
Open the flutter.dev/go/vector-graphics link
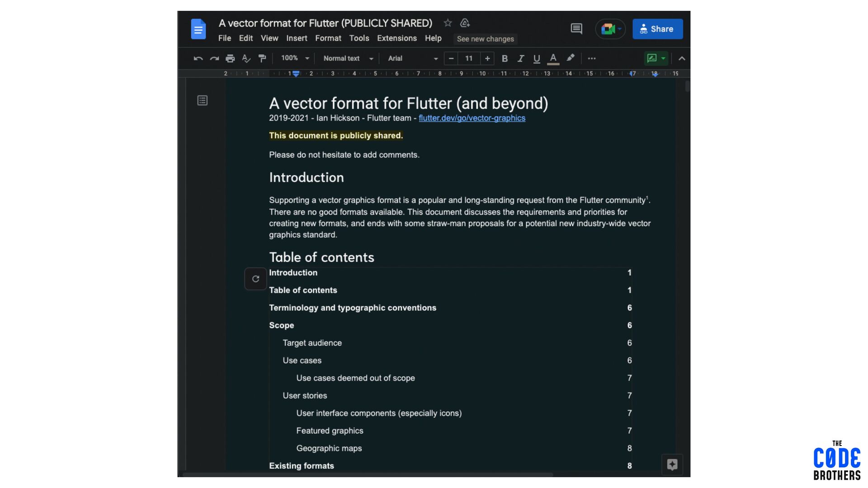[x=472, y=118]
